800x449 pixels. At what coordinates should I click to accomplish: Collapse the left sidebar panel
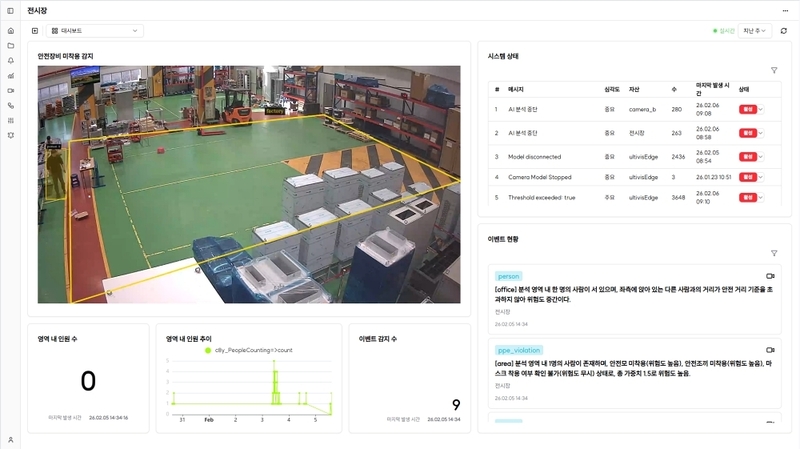35,31
